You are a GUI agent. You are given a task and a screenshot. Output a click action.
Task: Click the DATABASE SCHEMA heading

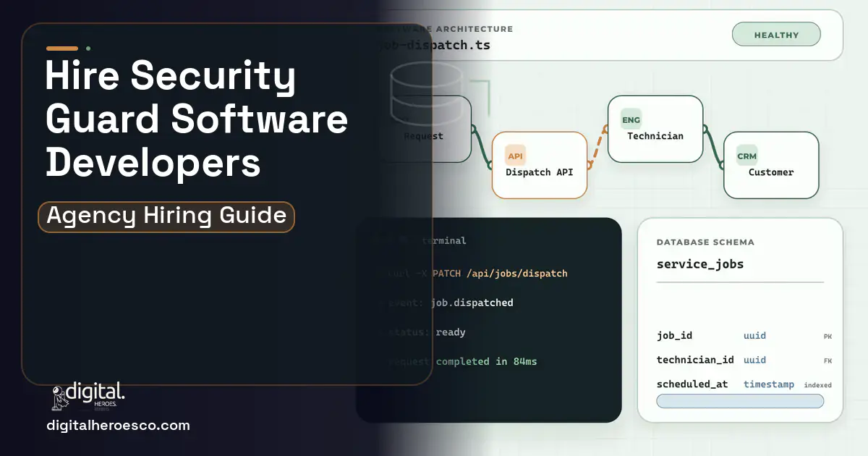tap(705, 242)
